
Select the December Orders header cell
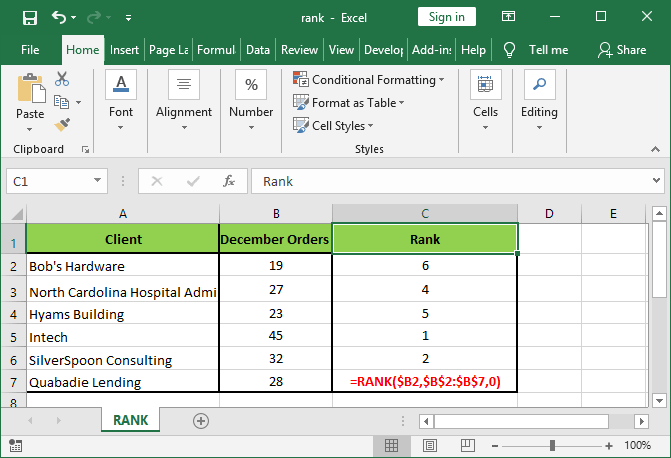[x=276, y=239]
